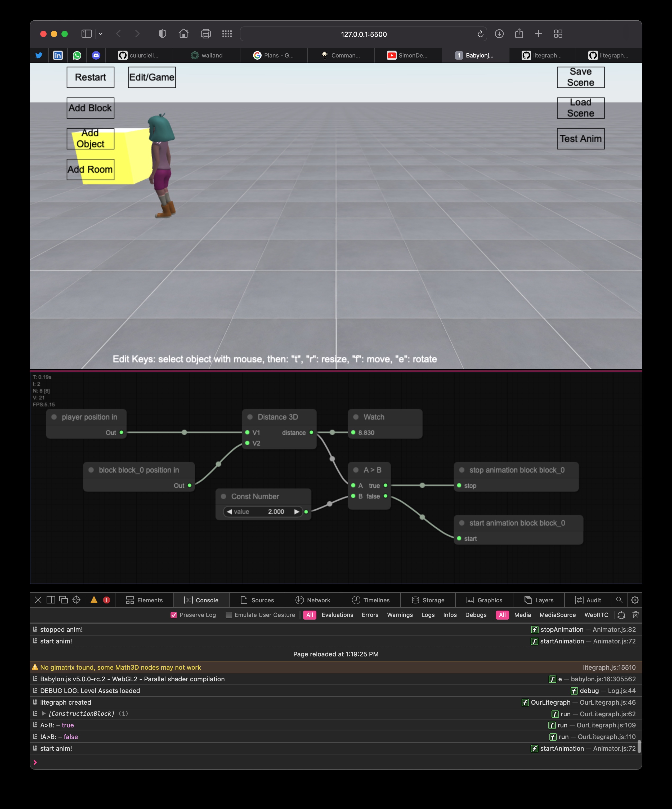Click the inspect element crosshair icon
The width and height of the screenshot is (672, 809).
[x=76, y=600]
